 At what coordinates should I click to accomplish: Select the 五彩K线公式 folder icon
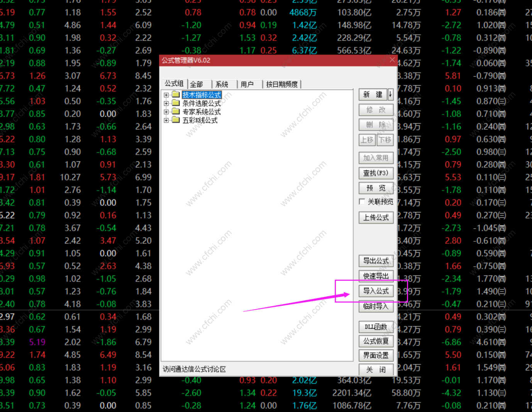pos(176,120)
